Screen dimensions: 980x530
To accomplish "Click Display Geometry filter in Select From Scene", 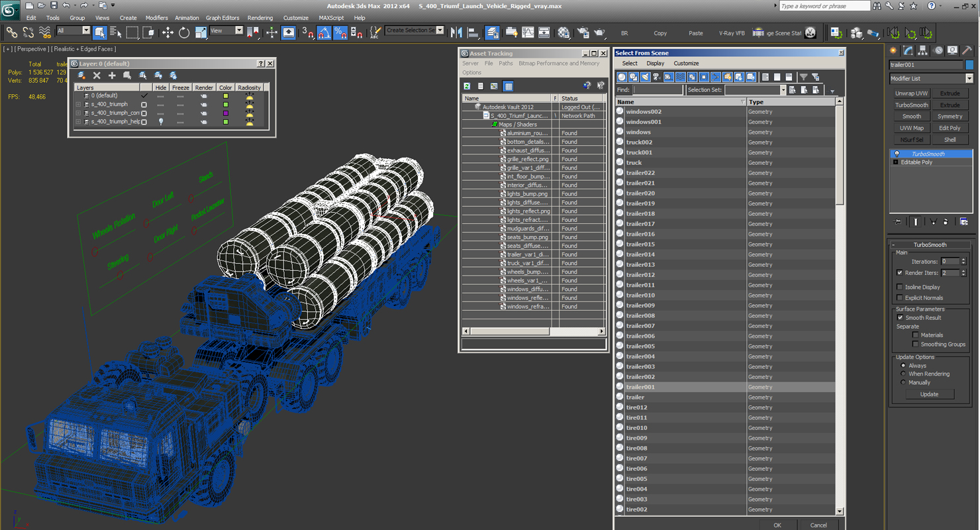I will tap(621, 77).
